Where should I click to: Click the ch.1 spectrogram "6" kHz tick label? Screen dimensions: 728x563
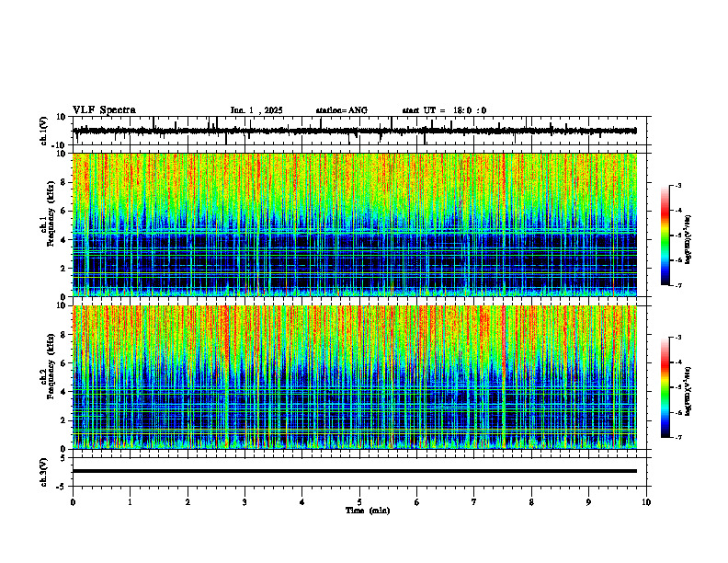(x=63, y=211)
